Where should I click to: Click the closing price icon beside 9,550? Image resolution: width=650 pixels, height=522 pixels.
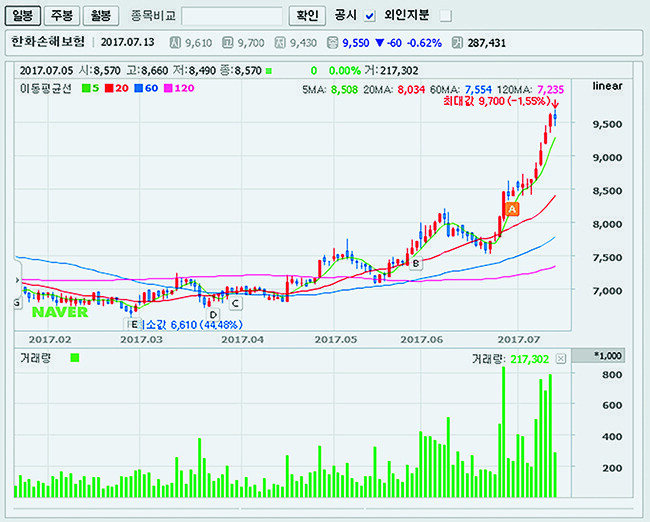(x=332, y=42)
